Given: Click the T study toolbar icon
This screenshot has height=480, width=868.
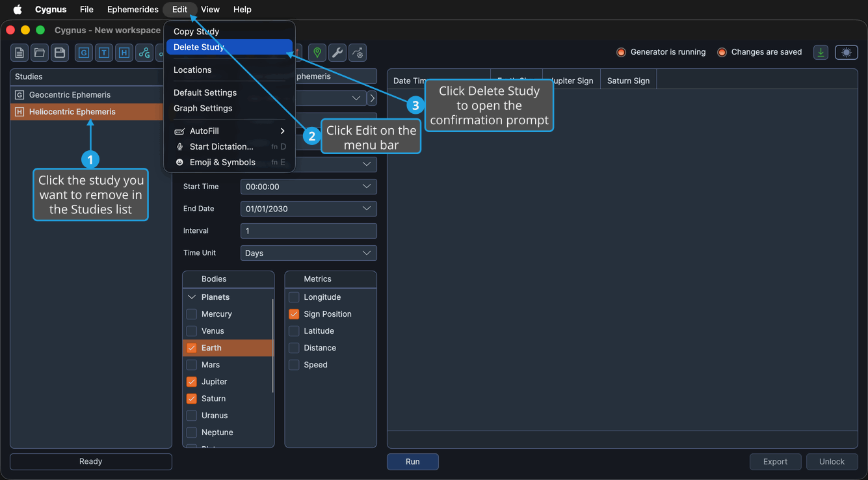Looking at the screenshot, I should coord(104,53).
